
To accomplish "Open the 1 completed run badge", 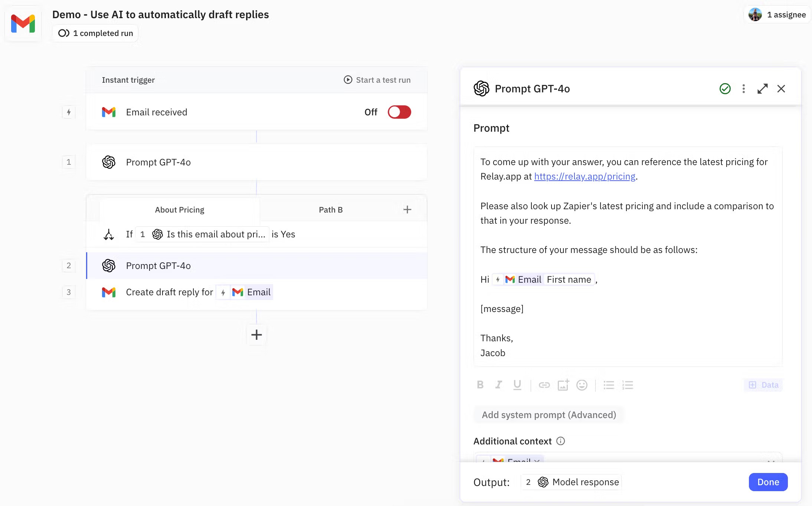I will pyautogui.click(x=95, y=33).
